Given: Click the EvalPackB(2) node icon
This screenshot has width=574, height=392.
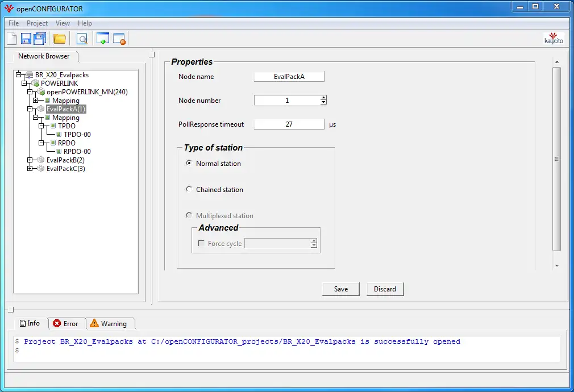Looking at the screenshot, I should coord(41,160).
